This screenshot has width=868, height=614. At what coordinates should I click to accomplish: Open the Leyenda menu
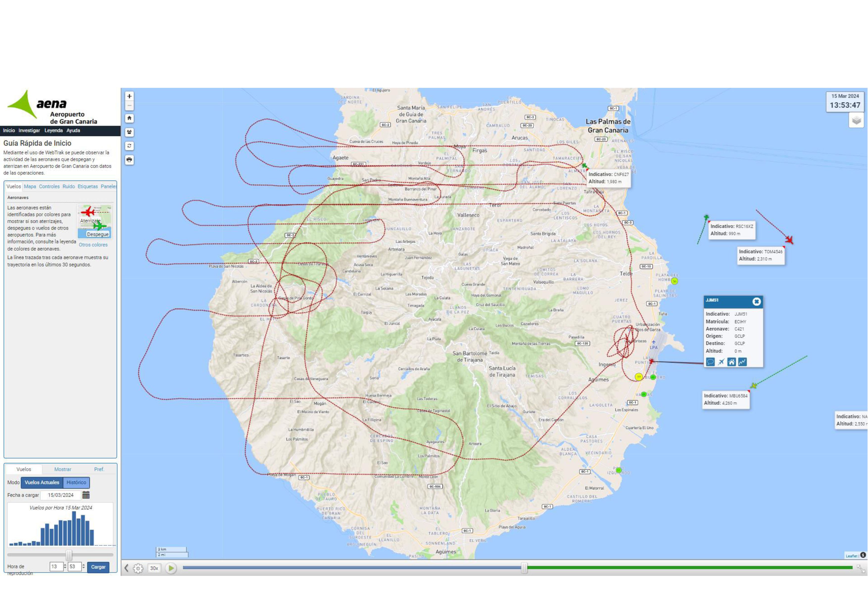coord(53,130)
